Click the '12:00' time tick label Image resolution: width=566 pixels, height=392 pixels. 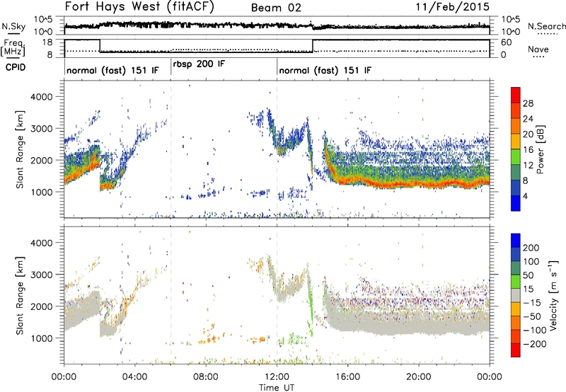[277, 377]
